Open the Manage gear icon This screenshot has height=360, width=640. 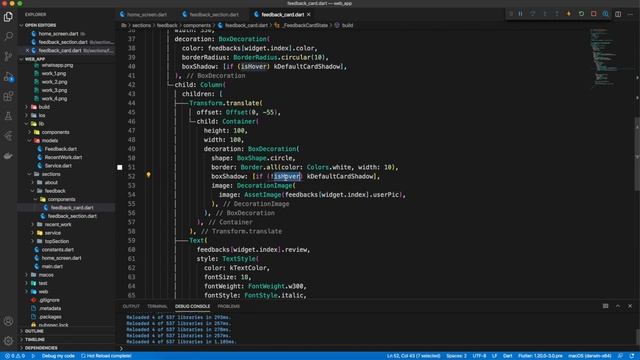tap(8, 340)
